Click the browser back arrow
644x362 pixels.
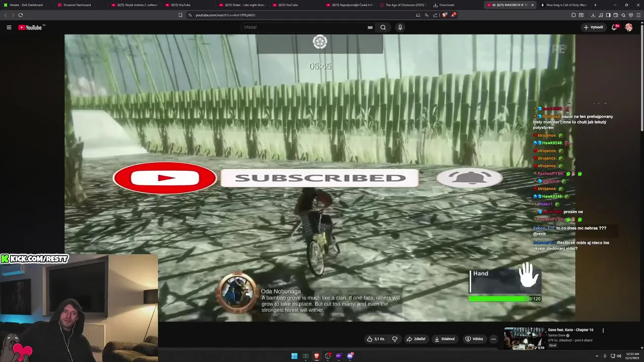tap(6, 15)
